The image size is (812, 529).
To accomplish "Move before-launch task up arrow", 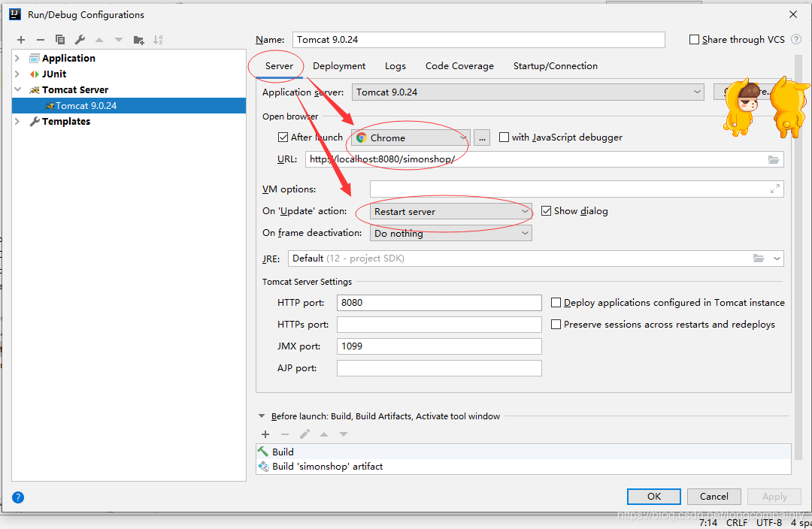I will click(x=324, y=434).
